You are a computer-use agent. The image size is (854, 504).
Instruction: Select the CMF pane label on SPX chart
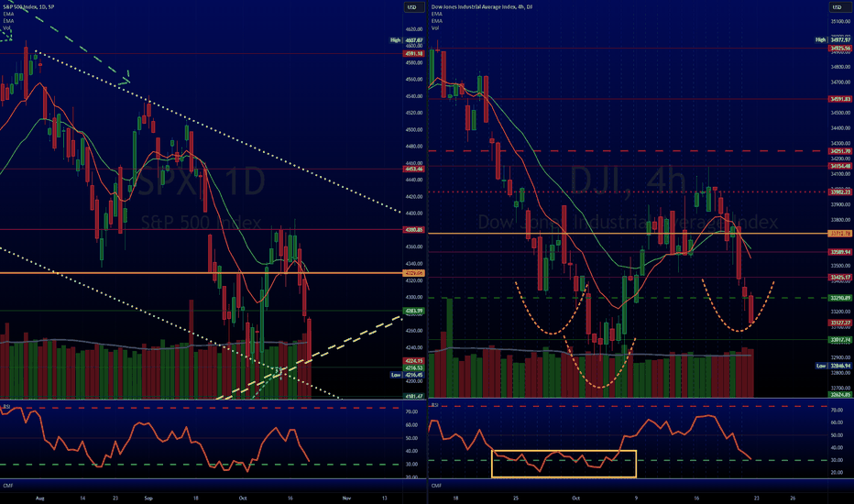tap(8, 485)
